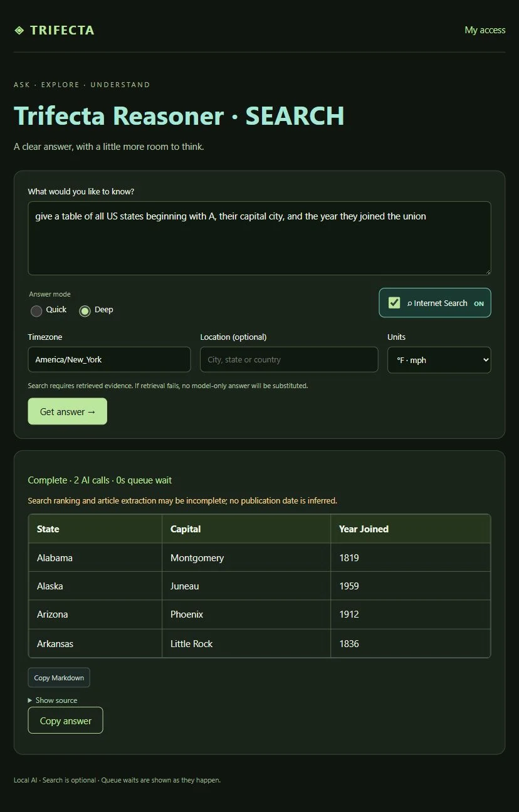Click the resize handle of the question box
This screenshot has width=519, height=812.
coord(486,271)
